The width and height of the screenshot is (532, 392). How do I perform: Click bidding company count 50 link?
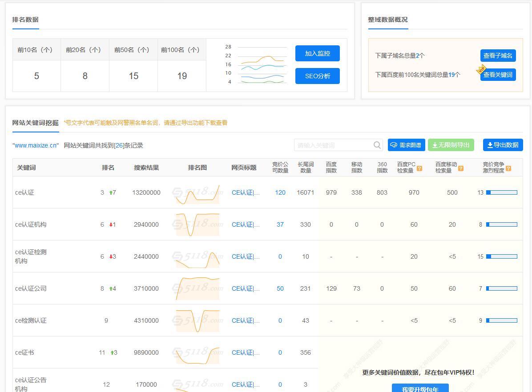point(280,288)
